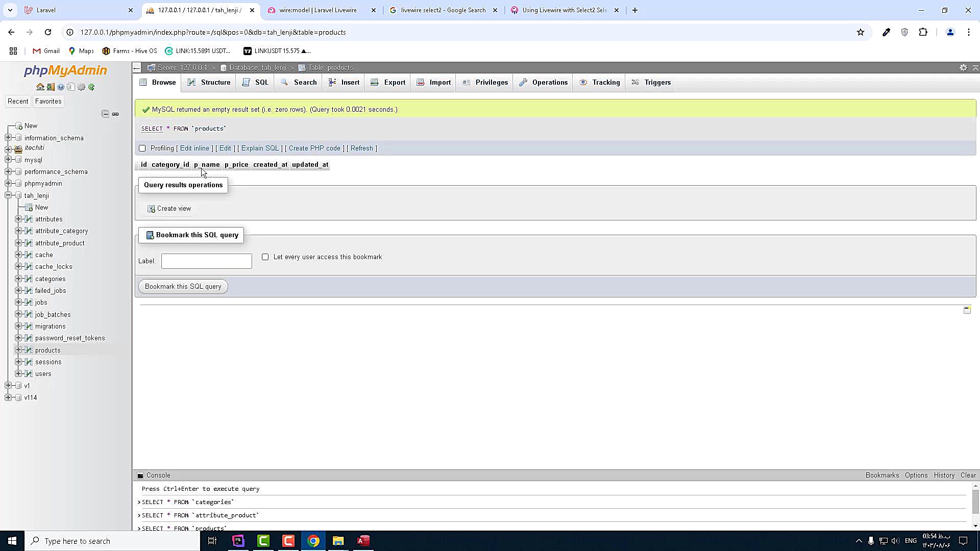The image size is (980, 551).
Task: Check Let every user access this bookmark
Action: point(265,257)
